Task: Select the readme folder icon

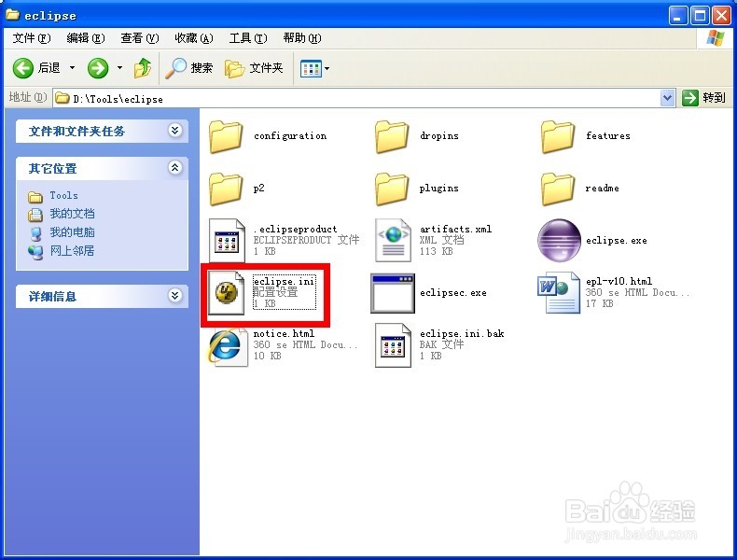Action: pos(558,189)
